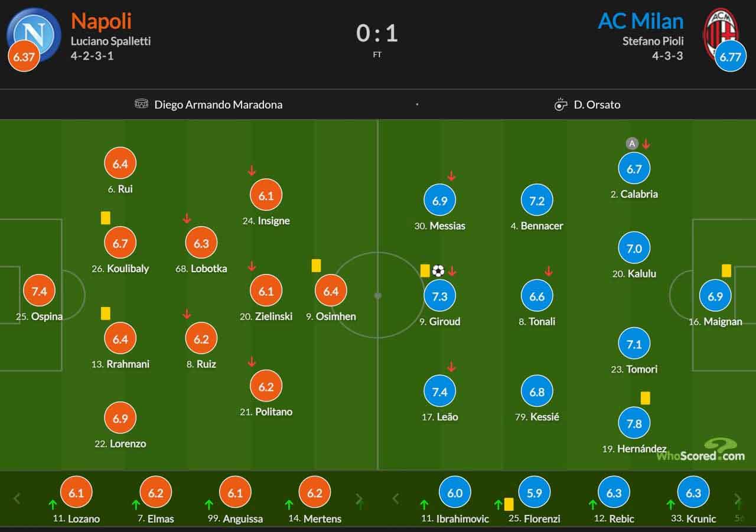Image resolution: width=756 pixels, height=532 pixels.
Task: Click the assist badge above Calabria
Action: coord(632,143)
